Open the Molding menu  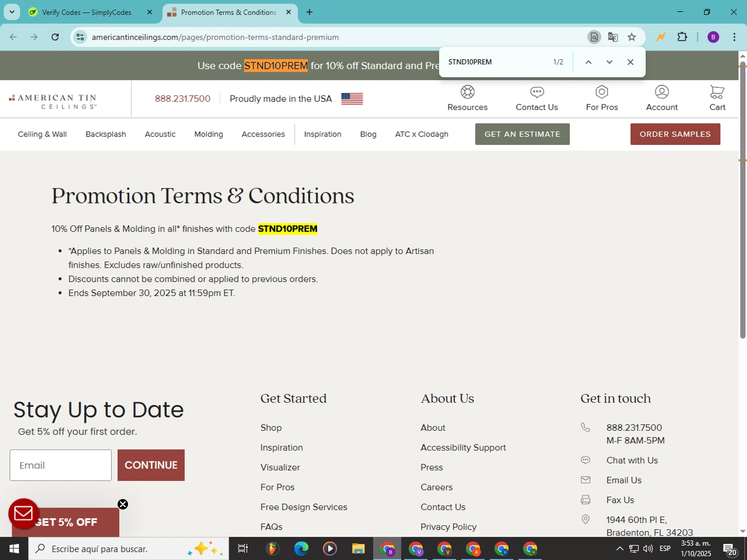[209, 134]
